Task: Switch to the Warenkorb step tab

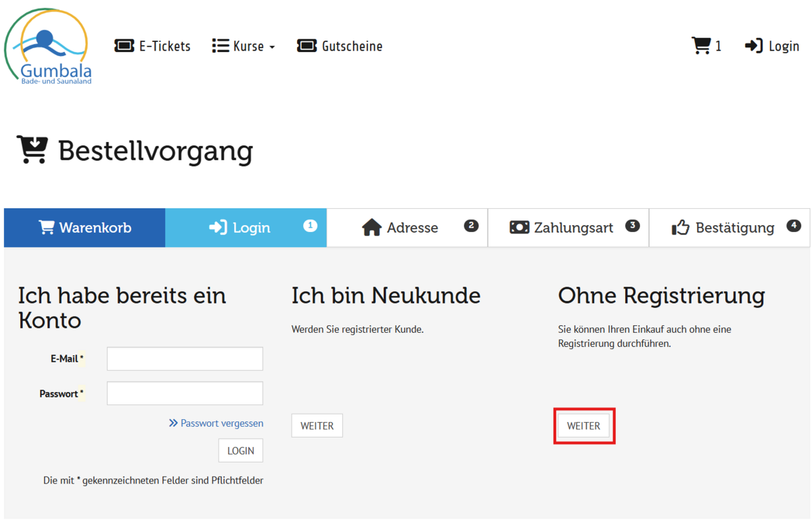Action: click(85, 228)
